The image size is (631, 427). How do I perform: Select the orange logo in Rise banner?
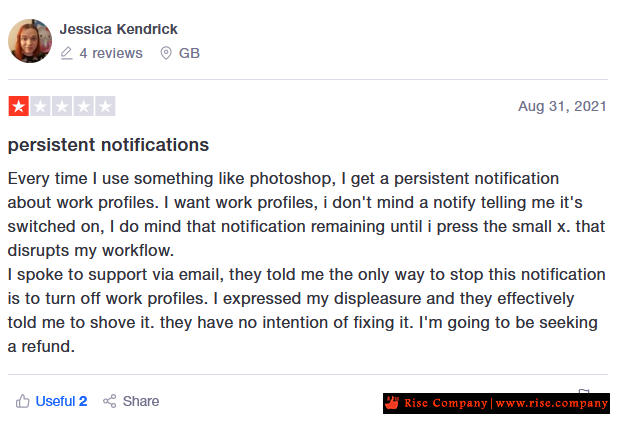tap(392, 403)
